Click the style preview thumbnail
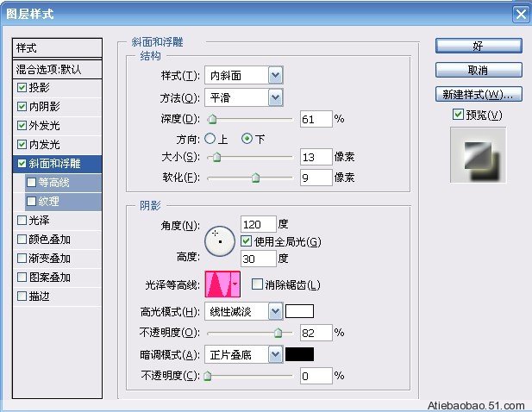 tap(478, 155)
